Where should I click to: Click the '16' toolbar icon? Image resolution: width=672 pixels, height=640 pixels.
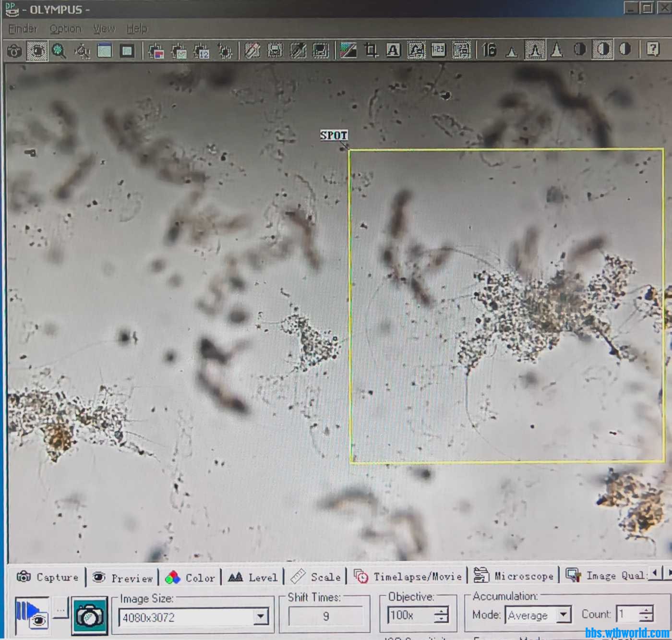pos(489,49)
